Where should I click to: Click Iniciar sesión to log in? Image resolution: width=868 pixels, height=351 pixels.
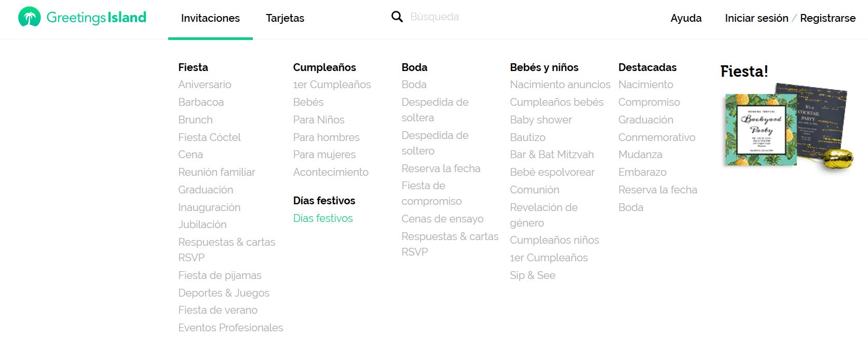(x=756, y=18)
